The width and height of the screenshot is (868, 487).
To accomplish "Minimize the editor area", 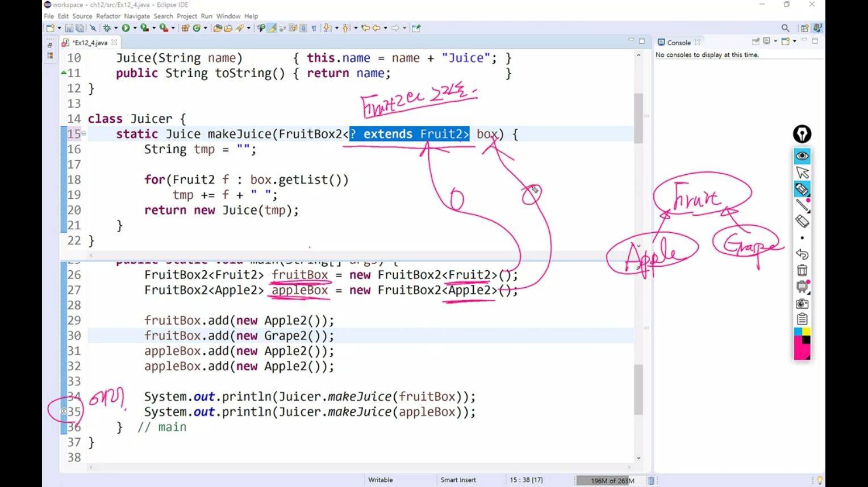I will tap(631, 40).
